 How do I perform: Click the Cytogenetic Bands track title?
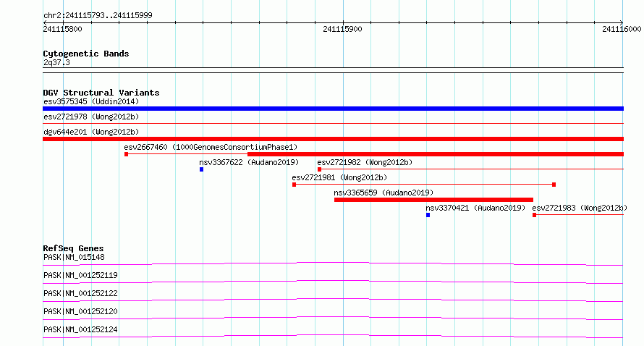coord(86,54)
